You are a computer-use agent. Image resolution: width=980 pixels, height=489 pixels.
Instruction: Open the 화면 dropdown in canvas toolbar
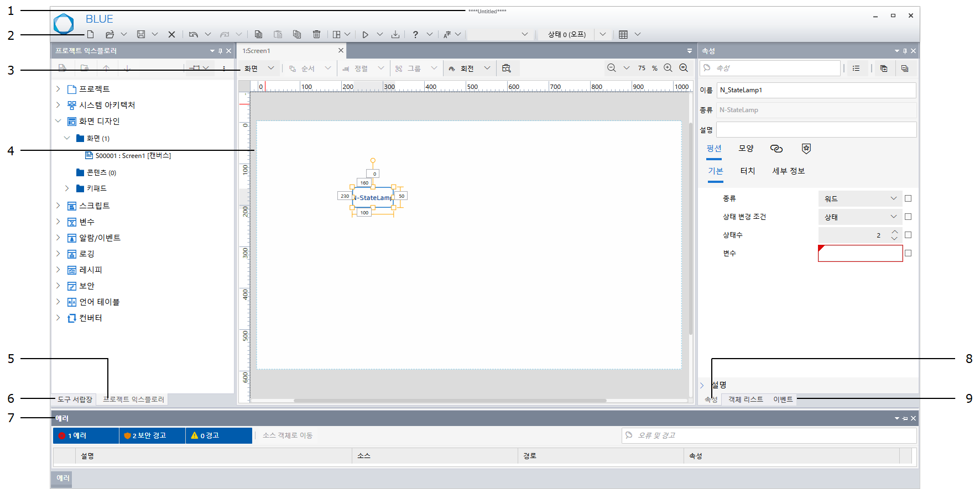tap(259, 69)
